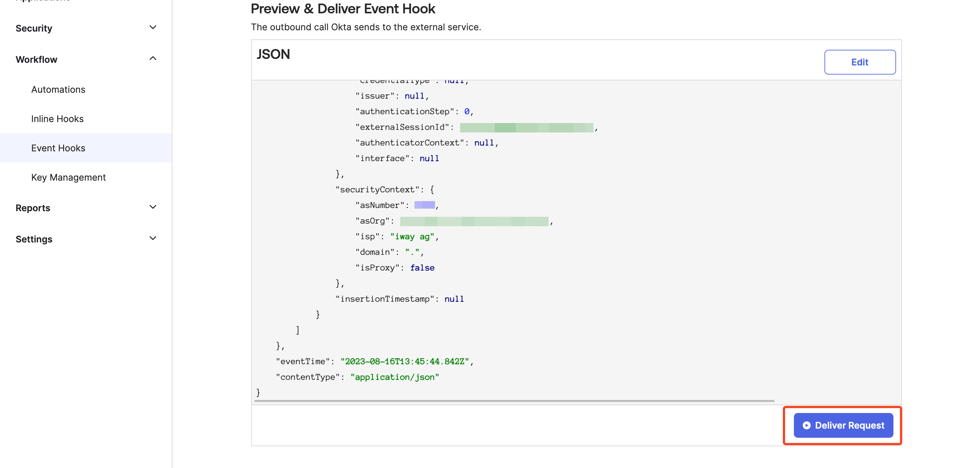Open Key Management in the sidebar
Image resolution: width=980 pixels, height=468 pixels.
tap(68, 177)
